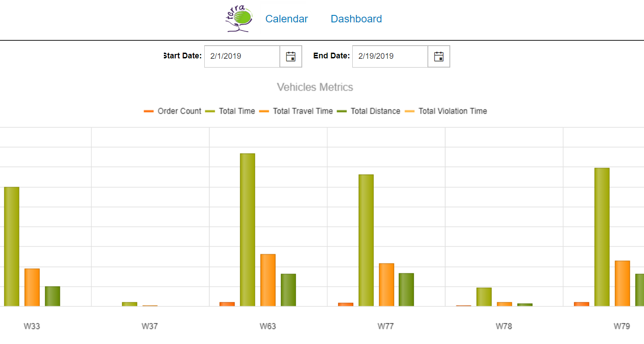The height and width of the screenshot is (344, 644).
Task: Click the Terra logo icon
Action: (x=240, y=19)
